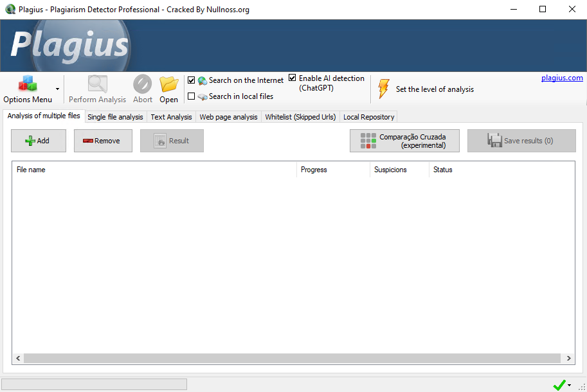Click the horizontal scrollbar left arrow
The height and width of the screenshot is (392, 587).
point(18,358)
